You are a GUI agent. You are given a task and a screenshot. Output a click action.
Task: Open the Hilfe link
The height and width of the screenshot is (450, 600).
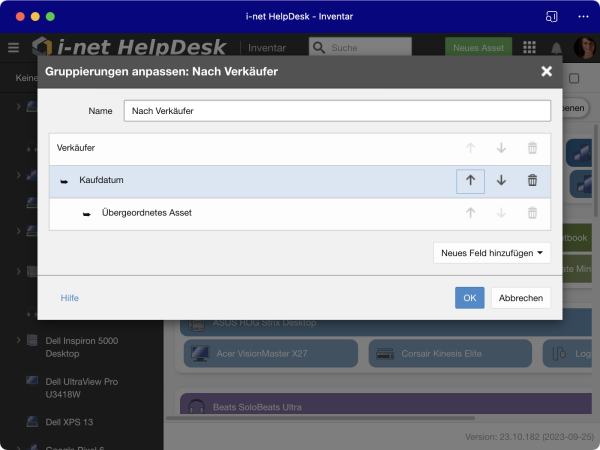click(x=69, y=298)
